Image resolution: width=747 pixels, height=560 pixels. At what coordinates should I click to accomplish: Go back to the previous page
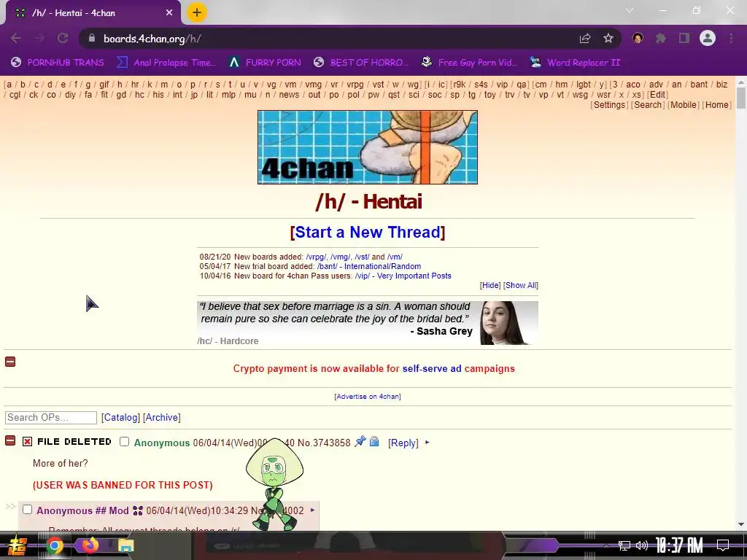[x=16, y=38]
